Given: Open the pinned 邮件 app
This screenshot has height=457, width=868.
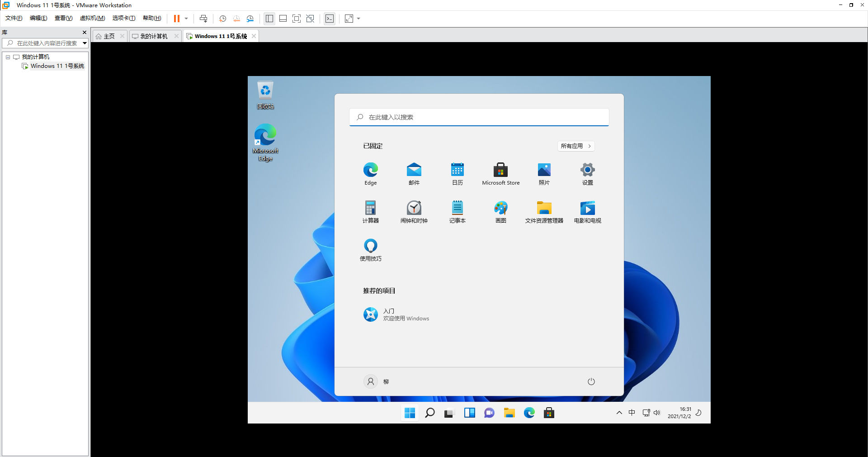Looking at the screenshot, I should (x=414, y=174).
